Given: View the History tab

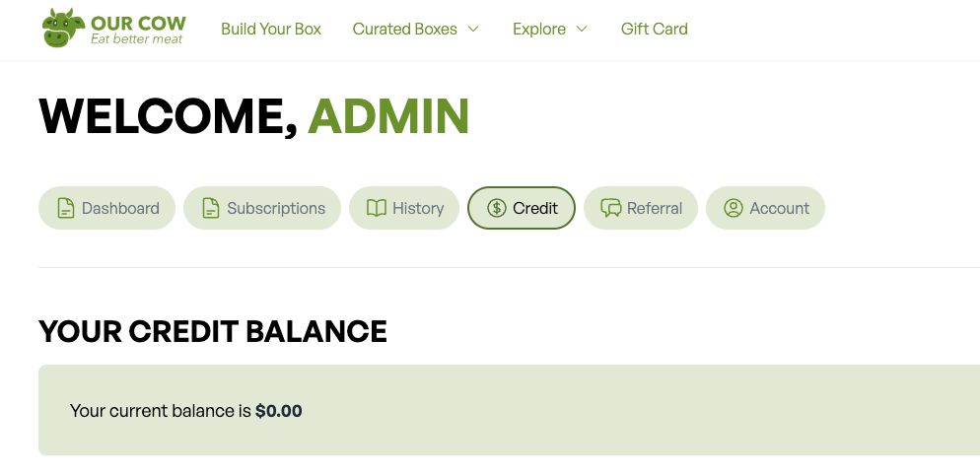Looking at the screenshot, I should click(x=404, y=208).
